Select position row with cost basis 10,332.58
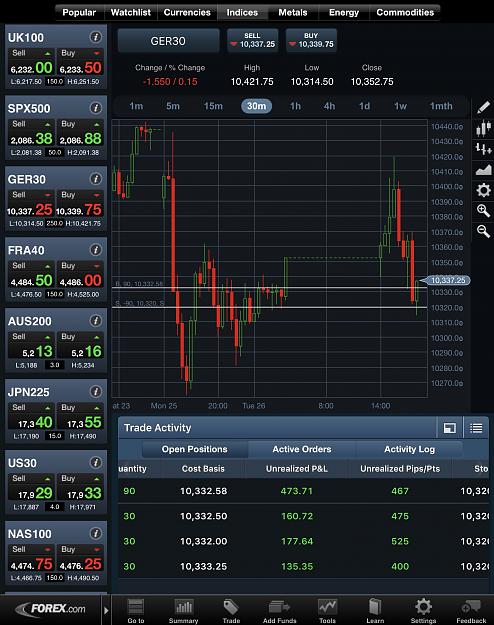 pos(303,491)
